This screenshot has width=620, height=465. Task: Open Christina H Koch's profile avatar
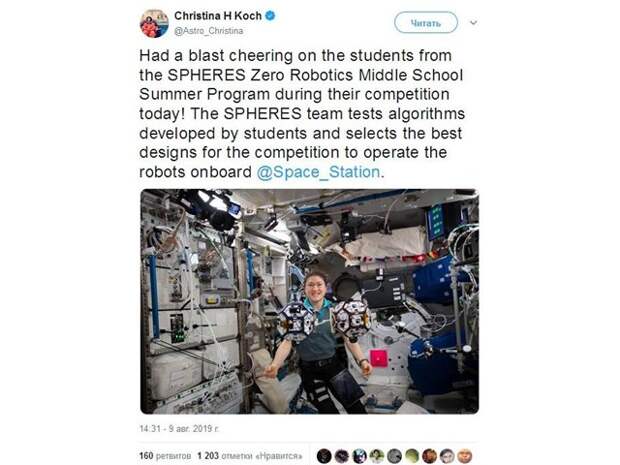(x=154, y=24)
